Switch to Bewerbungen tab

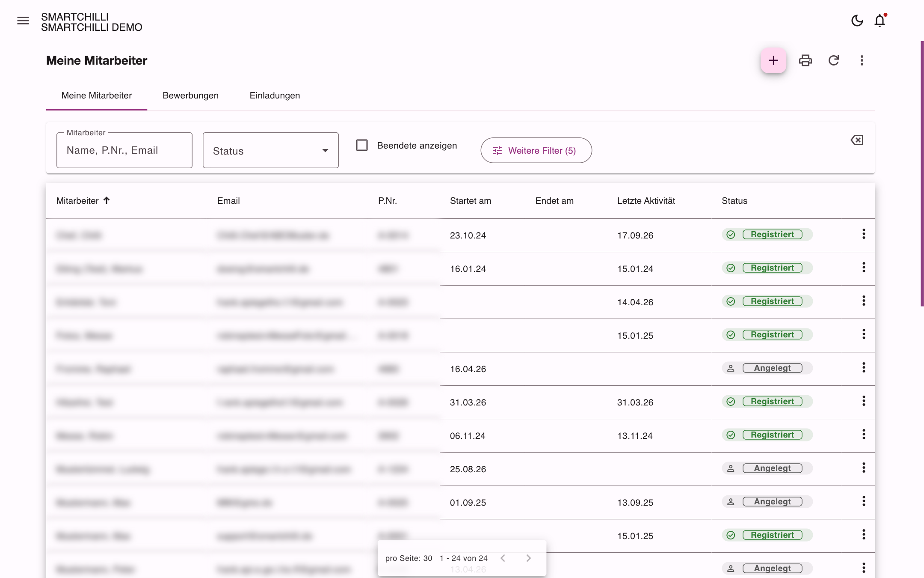click(x=191, y=95)
